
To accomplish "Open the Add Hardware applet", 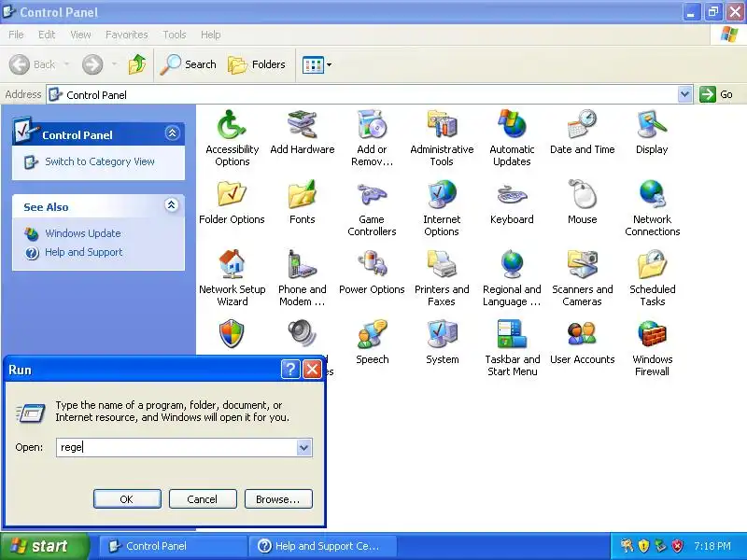I will tap(302, 125).
